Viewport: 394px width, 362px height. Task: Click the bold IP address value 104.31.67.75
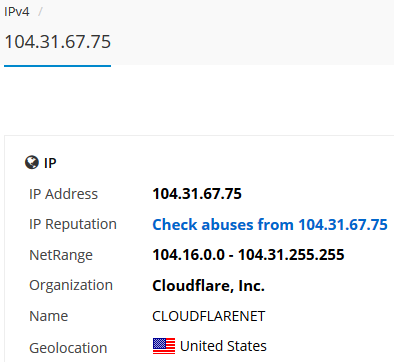[197, 194]
